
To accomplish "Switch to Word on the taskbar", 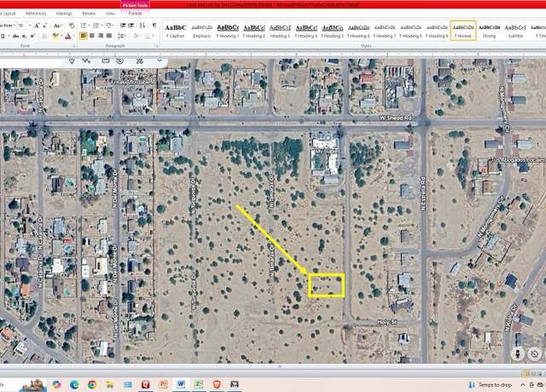I will point(181,384).
